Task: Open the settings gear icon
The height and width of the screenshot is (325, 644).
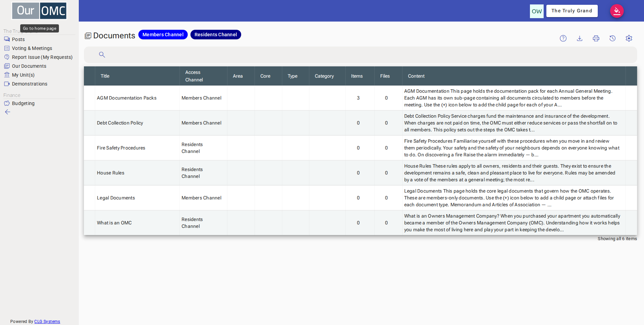Action: (x=629, y=38)
